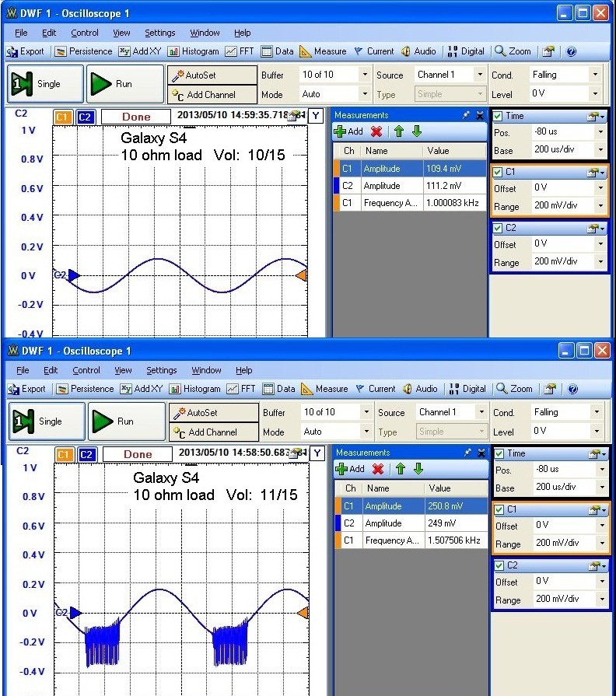Screen dimensions: 616x696
Task: Toggle C2 channel checkbox in top window
Action: coord(498,228)
